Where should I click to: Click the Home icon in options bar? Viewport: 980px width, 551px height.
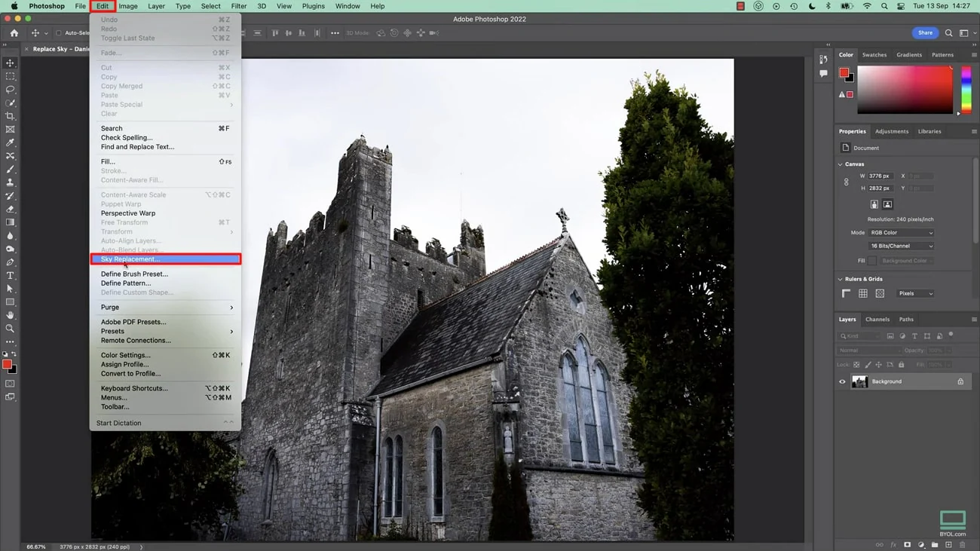click(x=14, y=33)
